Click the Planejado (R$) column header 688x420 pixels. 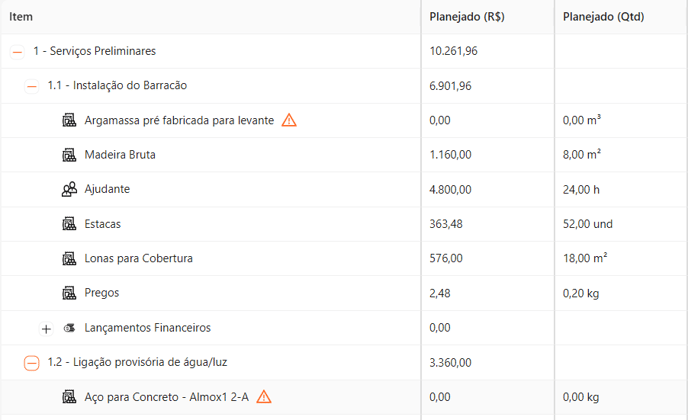pyautogui.click(x=467, y=17)
